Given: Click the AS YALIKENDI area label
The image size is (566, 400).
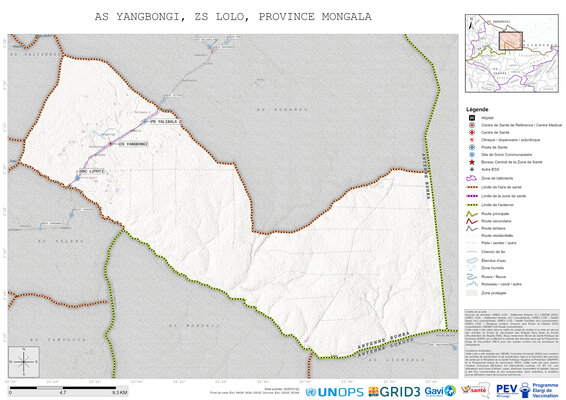Looking at the screenshot, I should 35,54.
